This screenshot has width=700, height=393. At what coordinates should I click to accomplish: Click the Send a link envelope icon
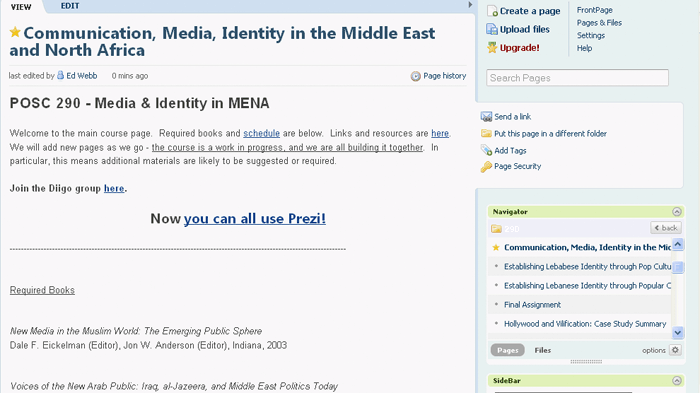[x=486, y=117]
